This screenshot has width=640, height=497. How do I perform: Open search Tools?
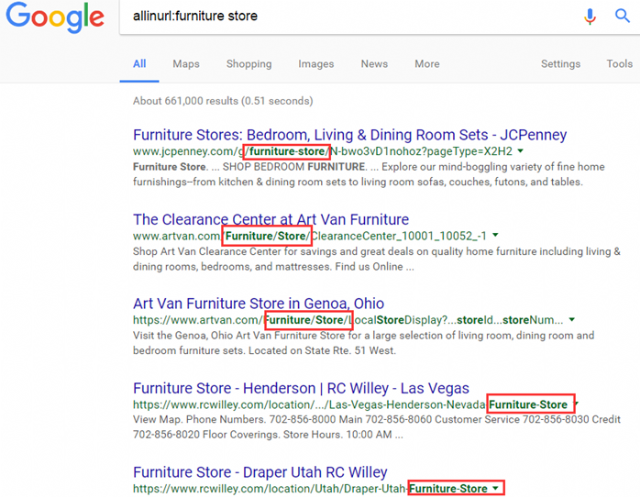[x=619, y=64]
